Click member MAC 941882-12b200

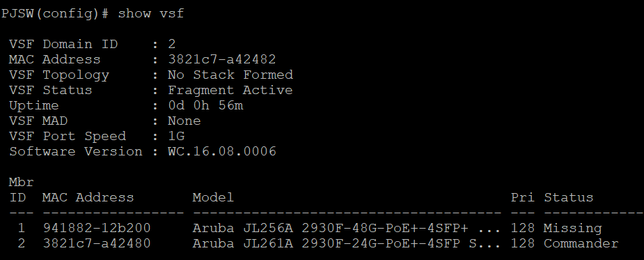[97, 228]
